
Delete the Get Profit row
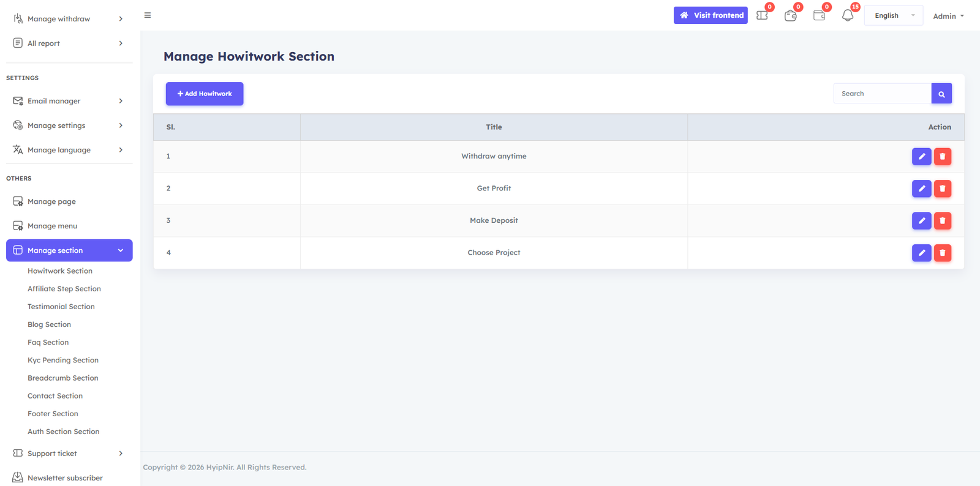[943, 189]
